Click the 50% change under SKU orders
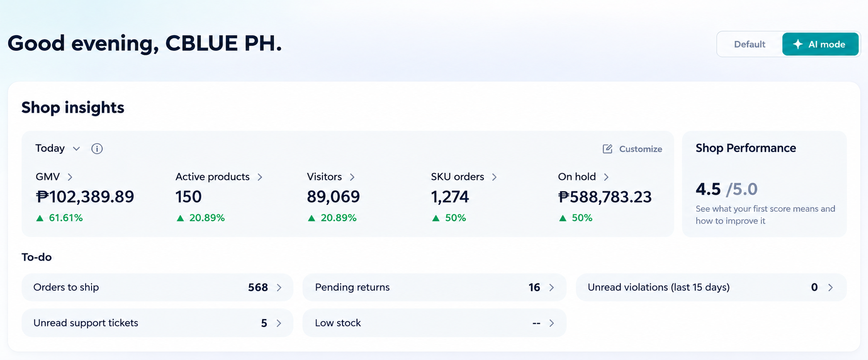Image resolution: width=868 pixels, height=360 pixels. [455, 218]
